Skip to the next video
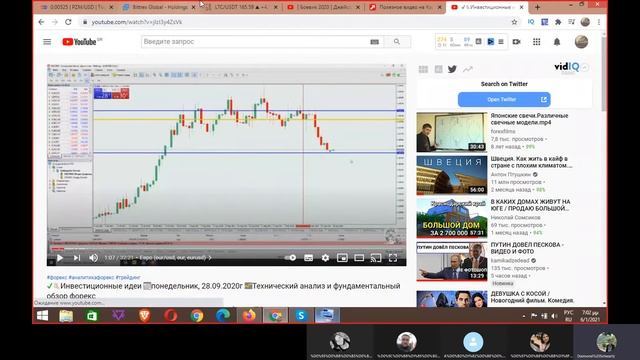640x360 pixels. click(77, 258)
